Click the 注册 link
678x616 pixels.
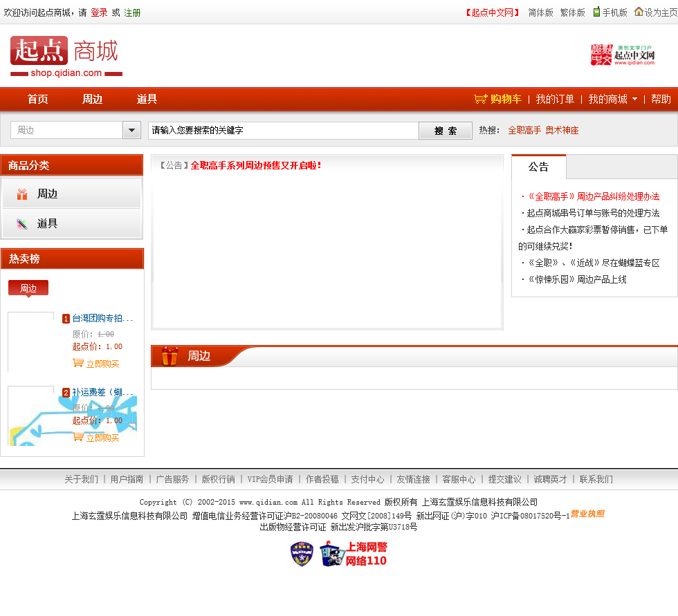132,12
